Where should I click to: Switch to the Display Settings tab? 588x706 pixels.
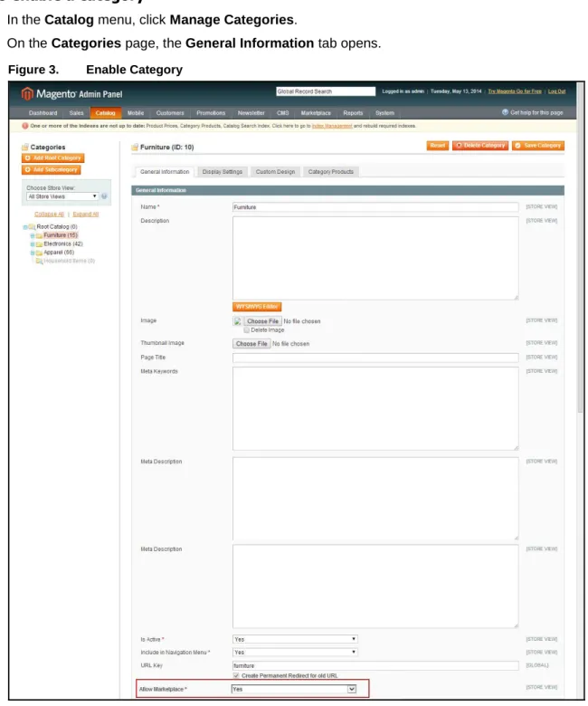click(x=223, y=172)
